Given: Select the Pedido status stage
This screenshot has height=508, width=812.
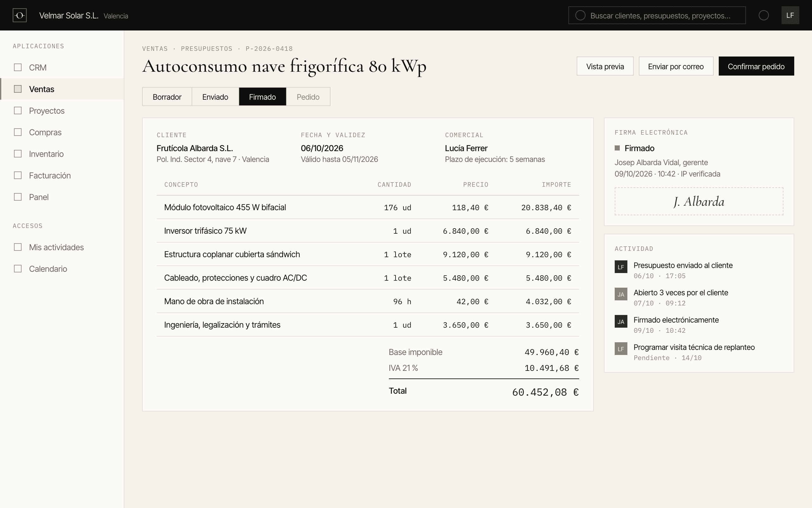Looking at the screenshot, I should coord(308,97).
